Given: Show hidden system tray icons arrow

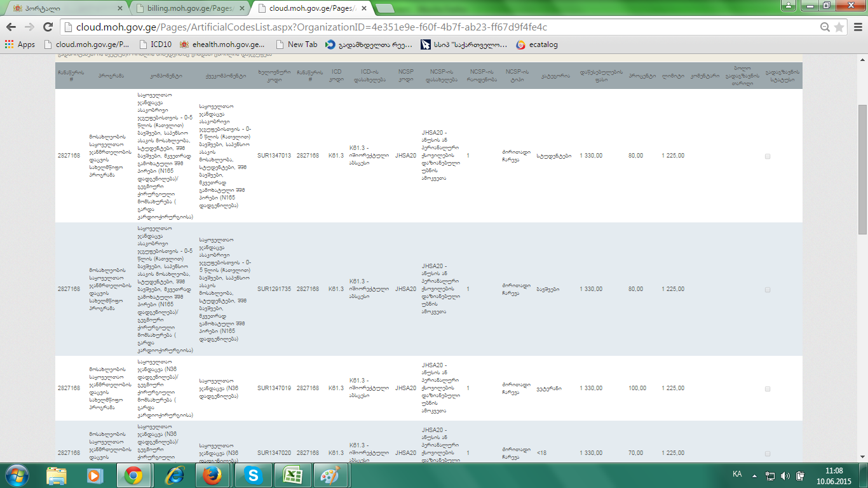Looking at the screenshot, I should [754, 475].
